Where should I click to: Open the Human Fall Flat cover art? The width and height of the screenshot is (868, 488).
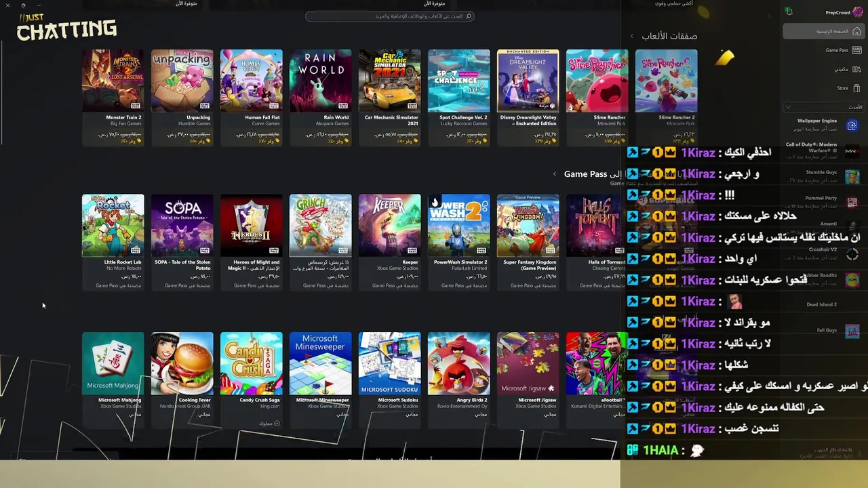(x=252, y=81)
